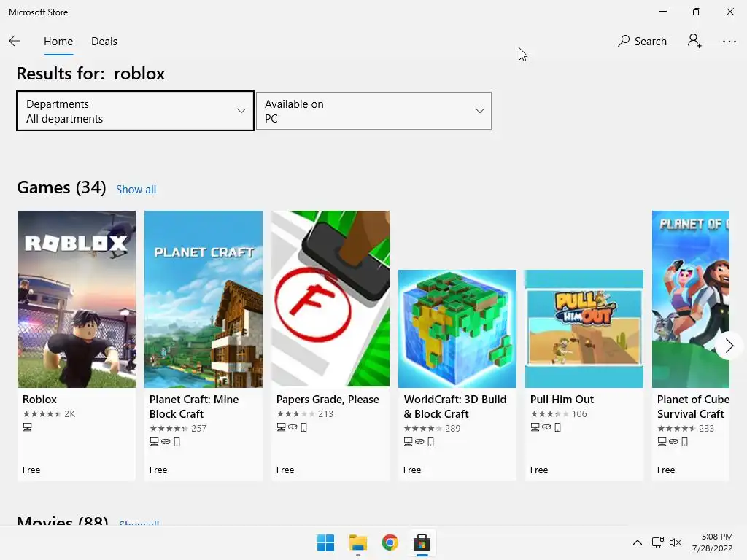Open the three-dot more options menu
This screenshot has height=560, width=747.
(x=729, y=42)
